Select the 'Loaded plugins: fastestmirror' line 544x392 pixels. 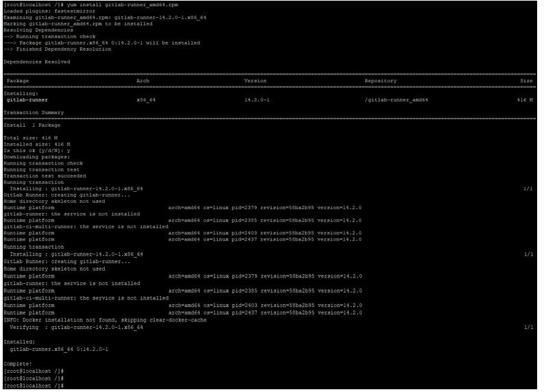click(x=49, y=11)
